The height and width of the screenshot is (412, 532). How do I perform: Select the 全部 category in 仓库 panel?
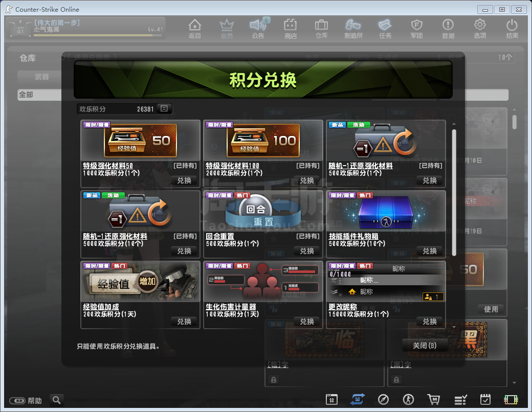coord(39,95)
